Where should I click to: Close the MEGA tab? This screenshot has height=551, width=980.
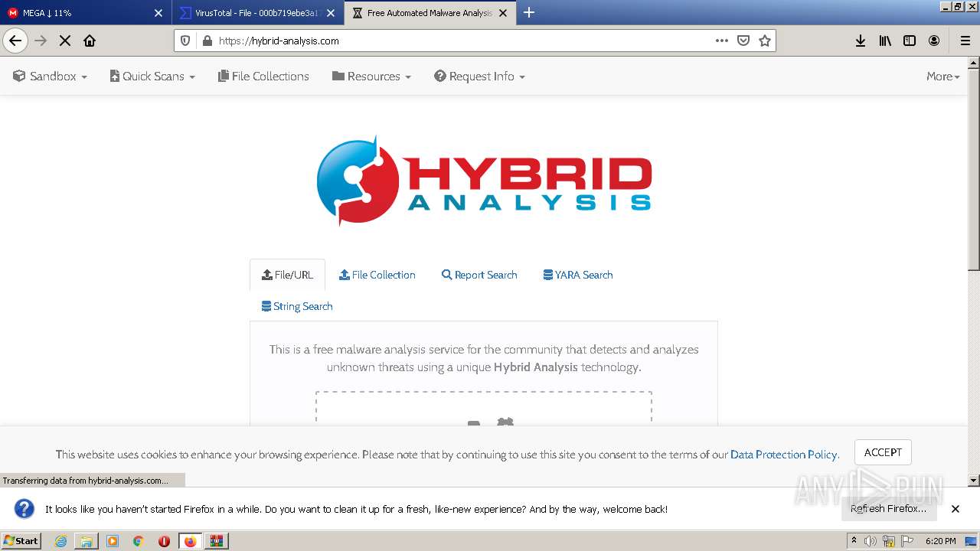(x=158, y=13)
